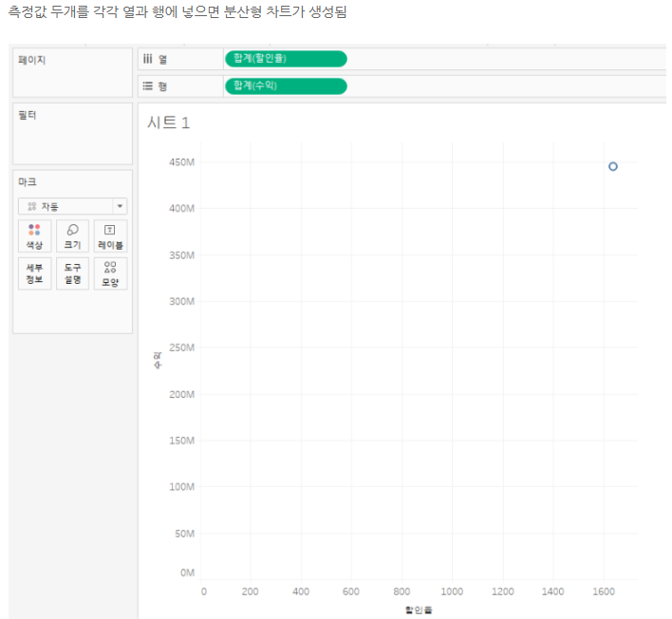Click the 50M y-axis label

[185, 534]
